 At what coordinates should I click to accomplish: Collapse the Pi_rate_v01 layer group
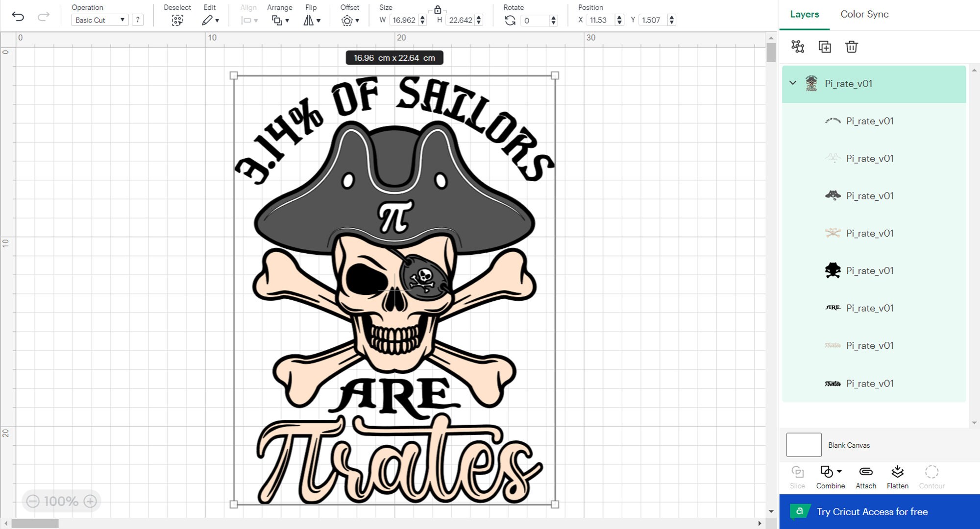click(793, 83)
